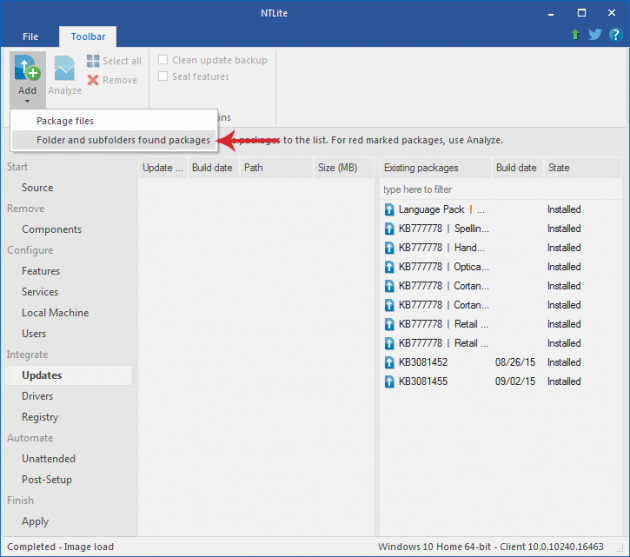The width and height of the screenshot is (630, 557).
Task: Select the KB3081452 package icon row
Action: click(x=390, y=362)
